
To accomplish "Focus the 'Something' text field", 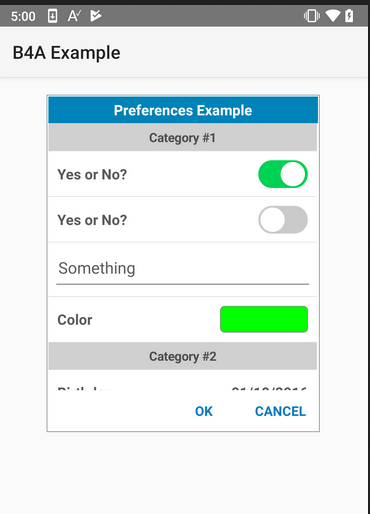I will [x=183, y=269].
